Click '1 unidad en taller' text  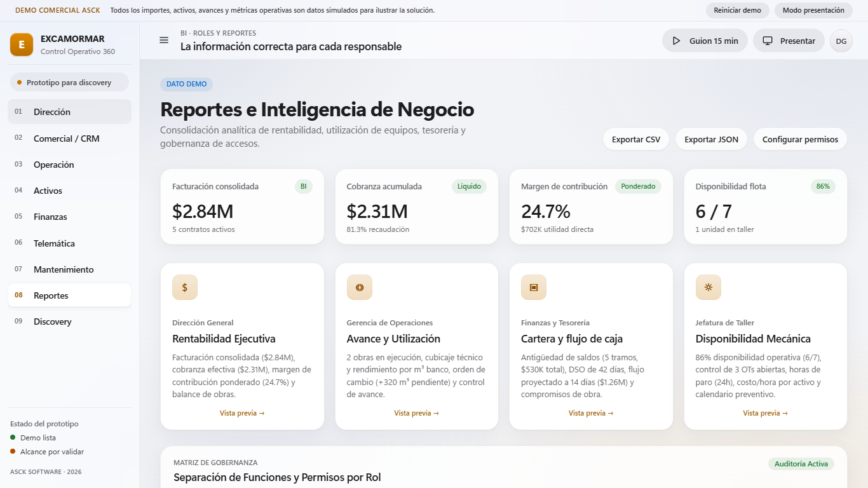(725, 229)
